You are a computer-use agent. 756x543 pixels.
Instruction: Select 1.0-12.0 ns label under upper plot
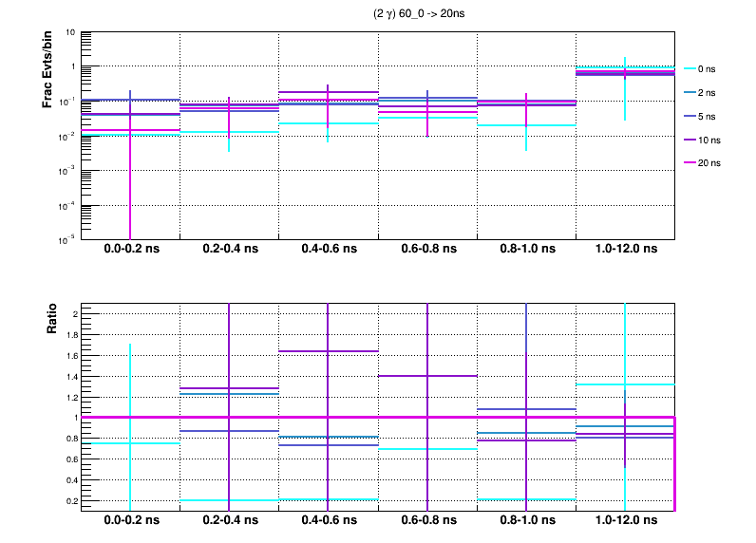point(624,250)
